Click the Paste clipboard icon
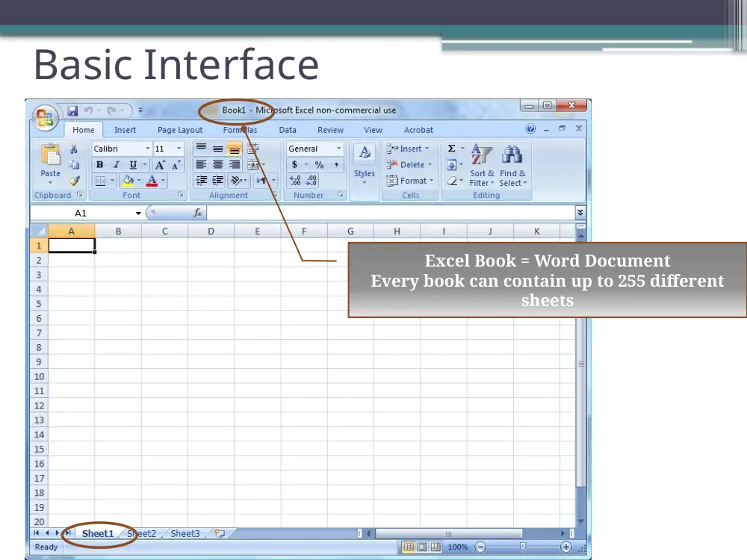The width and height of the screenshot is (747, 560). 50,155
